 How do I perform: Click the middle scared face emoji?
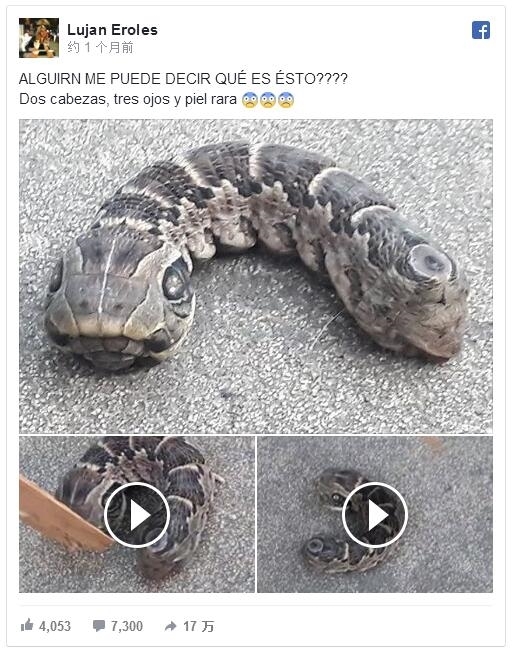(x=268, y=100)
